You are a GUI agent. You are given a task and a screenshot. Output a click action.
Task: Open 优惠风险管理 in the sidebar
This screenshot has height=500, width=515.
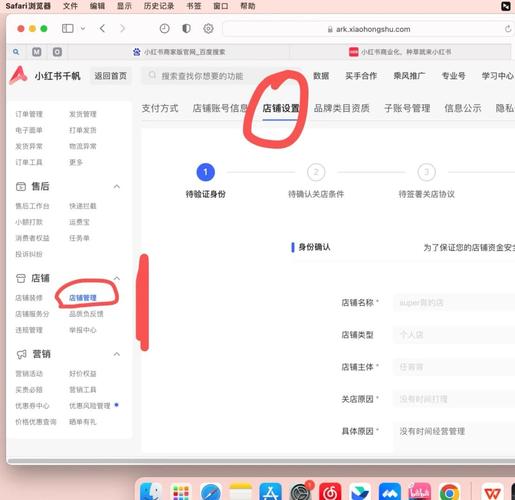click(90, 406)
